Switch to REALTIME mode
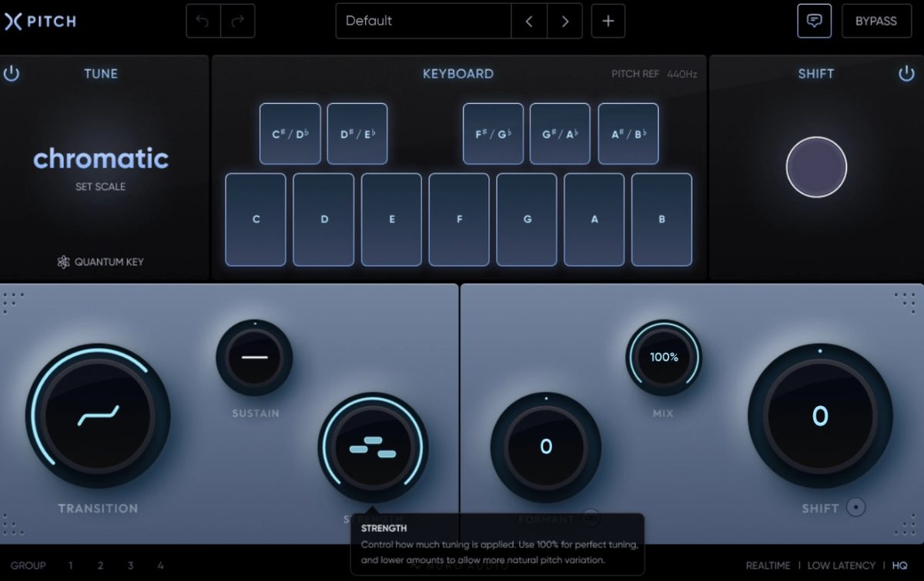This screenshot has height=581, width=924. (768, 566)
